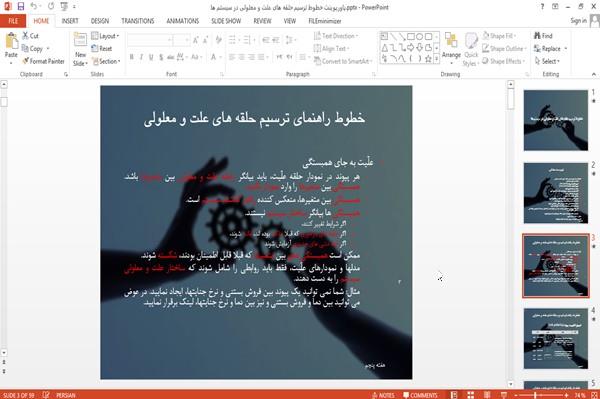This screenshot has height=399, width=600.
Task: Click the Find binoculars icon
Action: click(x=543, y=36)
